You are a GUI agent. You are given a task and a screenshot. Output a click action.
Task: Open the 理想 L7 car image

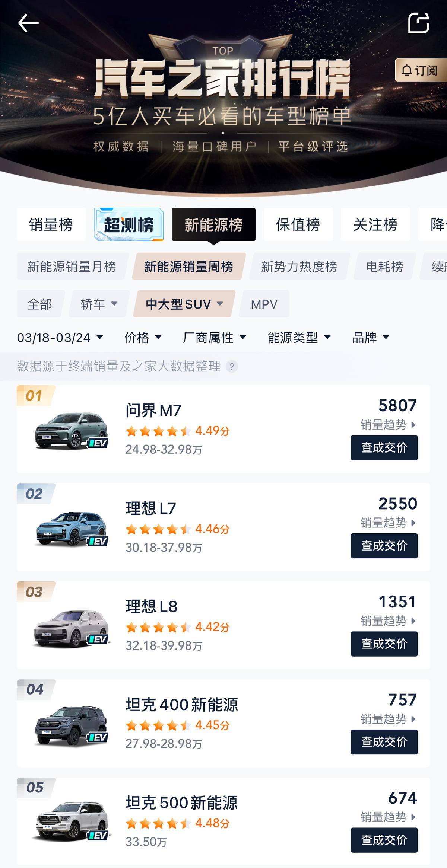[71, 529]
